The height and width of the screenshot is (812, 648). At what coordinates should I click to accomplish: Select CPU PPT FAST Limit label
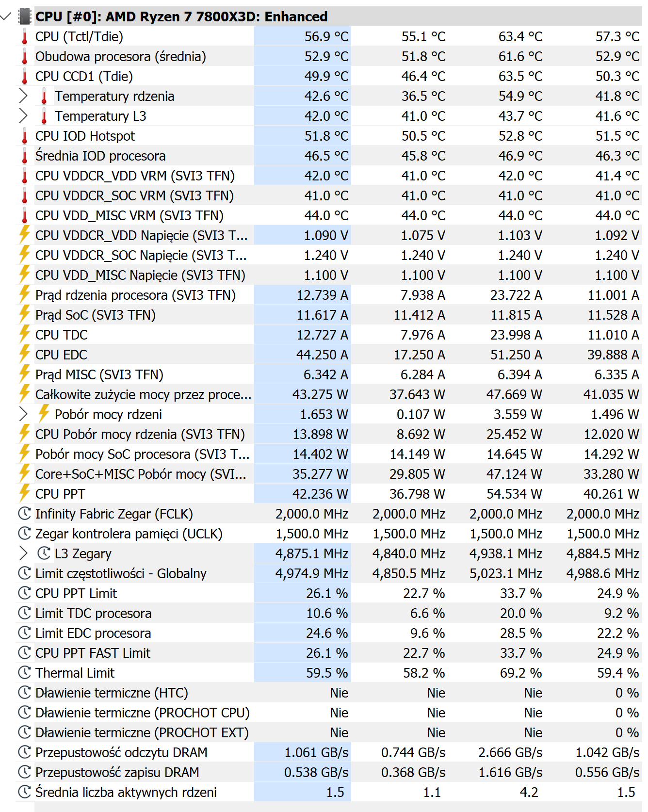93,653
